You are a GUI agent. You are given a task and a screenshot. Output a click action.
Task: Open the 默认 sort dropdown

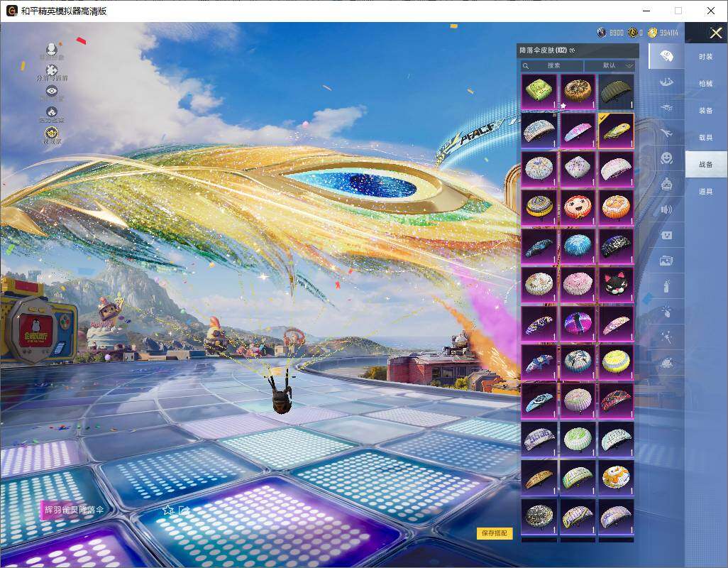tap(609, 66)
